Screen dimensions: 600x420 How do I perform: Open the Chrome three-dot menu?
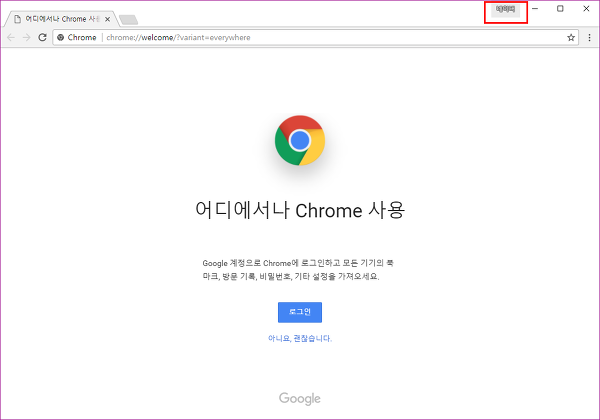tap(589, 37)
